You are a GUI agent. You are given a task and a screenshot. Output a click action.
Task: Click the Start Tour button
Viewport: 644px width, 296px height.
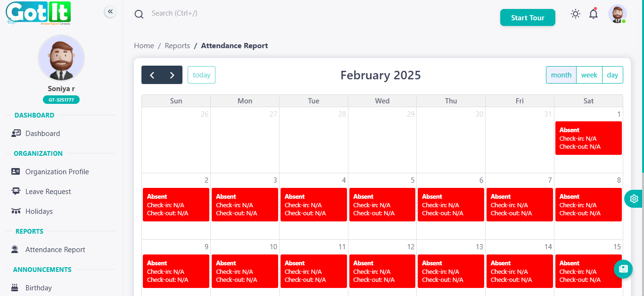tap(528, 17)
